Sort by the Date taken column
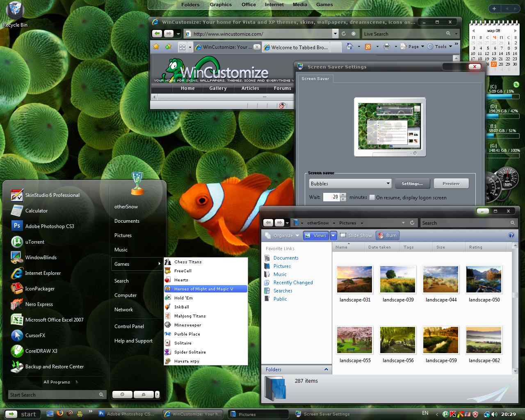 380,247
